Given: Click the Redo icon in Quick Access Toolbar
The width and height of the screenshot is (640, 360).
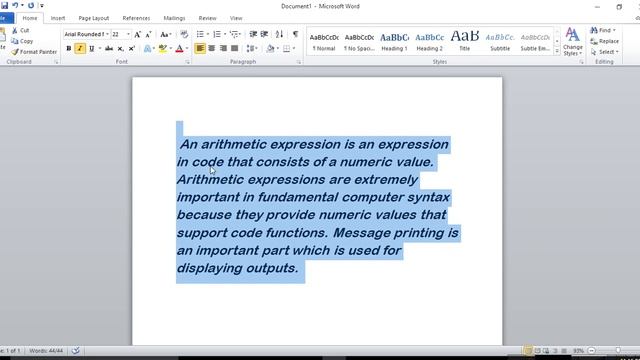Looking at the screenshot, I should point(31,6).
